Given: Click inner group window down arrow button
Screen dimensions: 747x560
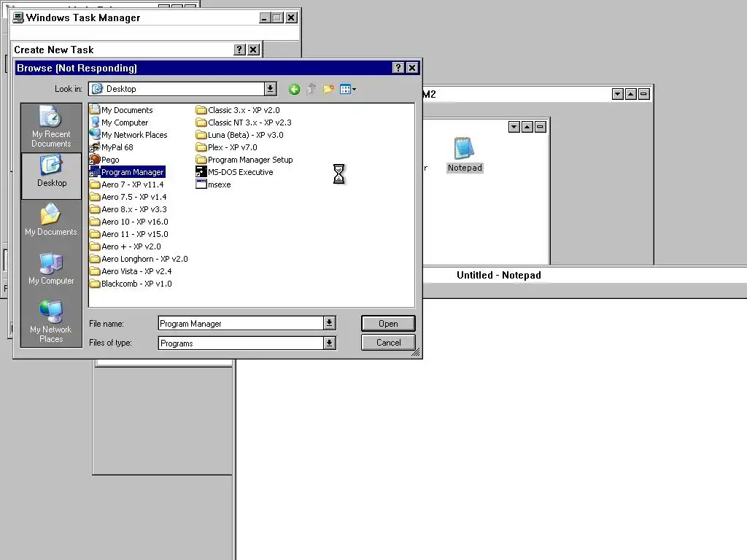Looking at the screenshot, I should (514, 127).
